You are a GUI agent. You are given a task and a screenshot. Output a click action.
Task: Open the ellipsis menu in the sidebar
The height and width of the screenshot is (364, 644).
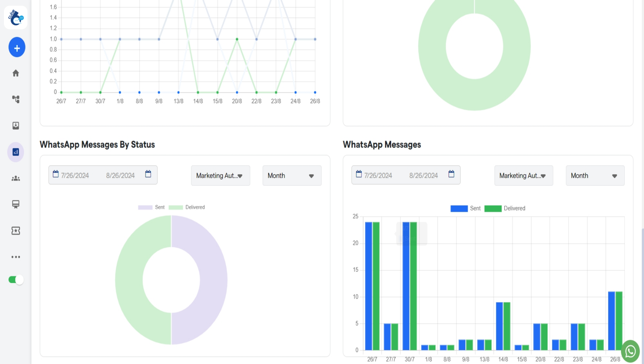click(x=16, y=257)
